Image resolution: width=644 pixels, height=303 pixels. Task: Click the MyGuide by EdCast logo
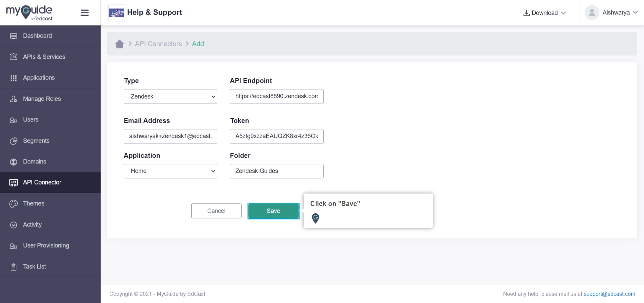[x=29, y=12]
